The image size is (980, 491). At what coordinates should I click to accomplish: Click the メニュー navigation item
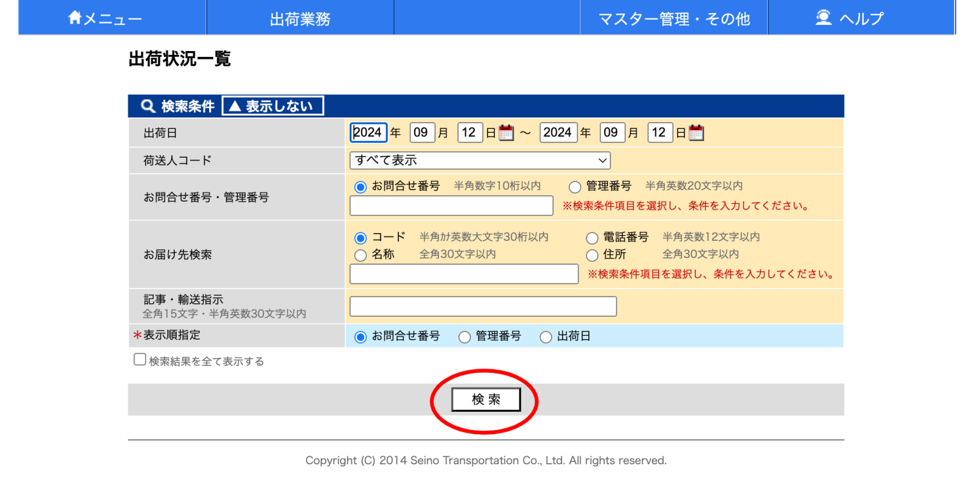[112, 17]
